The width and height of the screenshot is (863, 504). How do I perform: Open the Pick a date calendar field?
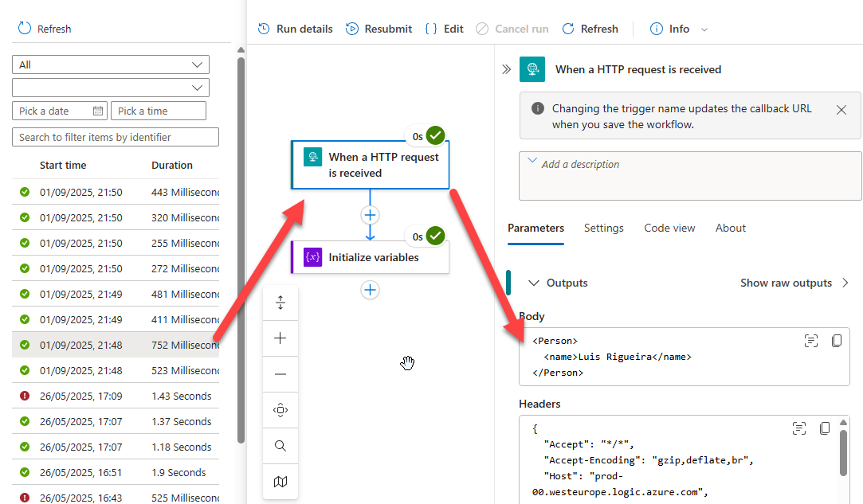(x=61, y=111)
